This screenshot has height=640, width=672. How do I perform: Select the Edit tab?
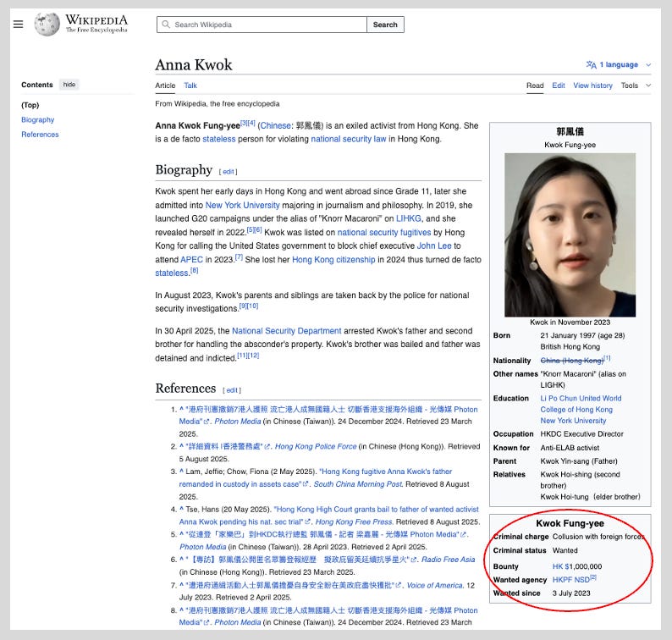(x=559, y=86)
